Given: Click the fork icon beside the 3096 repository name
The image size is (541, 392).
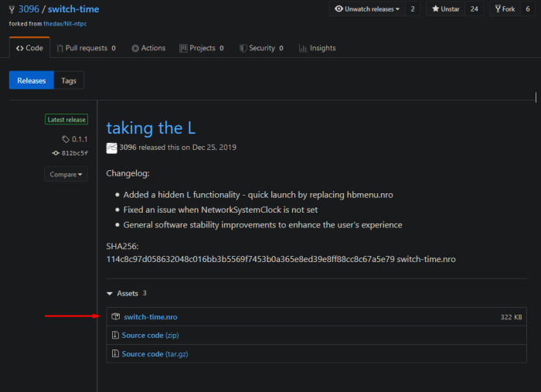Looking at the screenshot, I should pos(12,9).
